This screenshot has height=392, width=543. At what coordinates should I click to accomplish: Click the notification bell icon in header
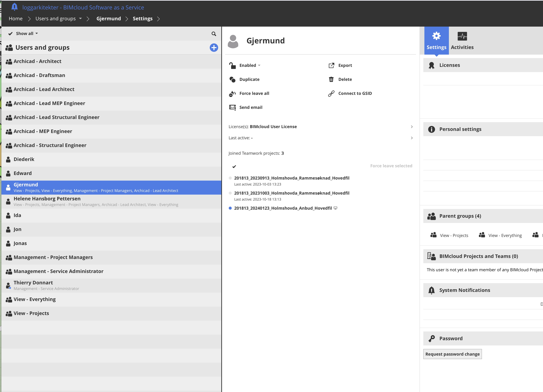[x=14, y=7]
